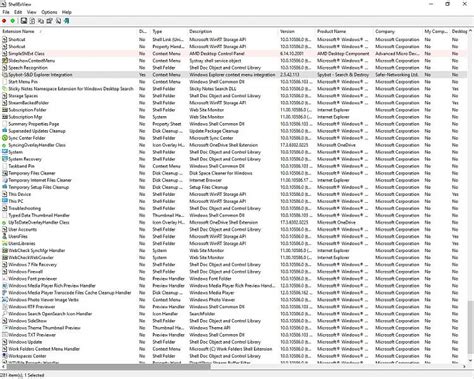Click the Find toolbar icon
This screenshot has height=379, width=474.
[x=58, y=21]
